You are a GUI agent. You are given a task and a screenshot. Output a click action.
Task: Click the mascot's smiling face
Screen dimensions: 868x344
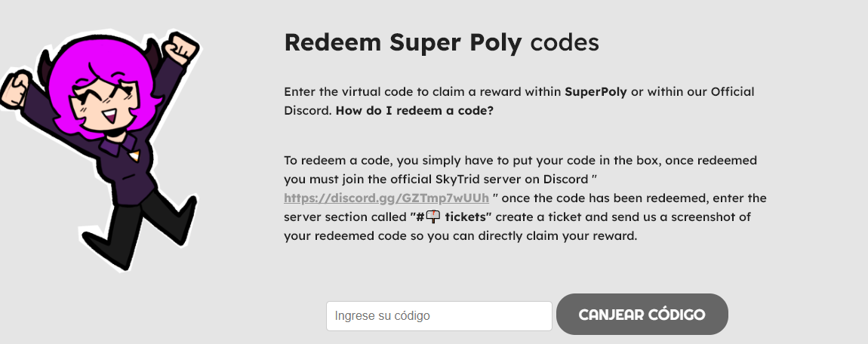106,105
